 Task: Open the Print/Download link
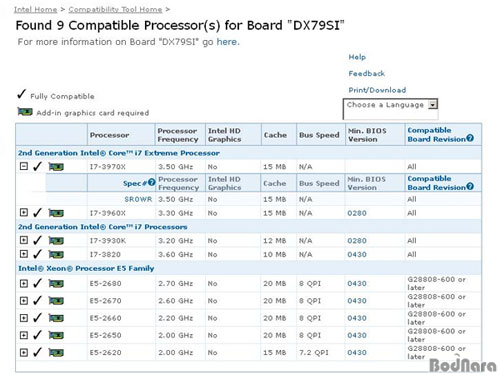(377, 90)
